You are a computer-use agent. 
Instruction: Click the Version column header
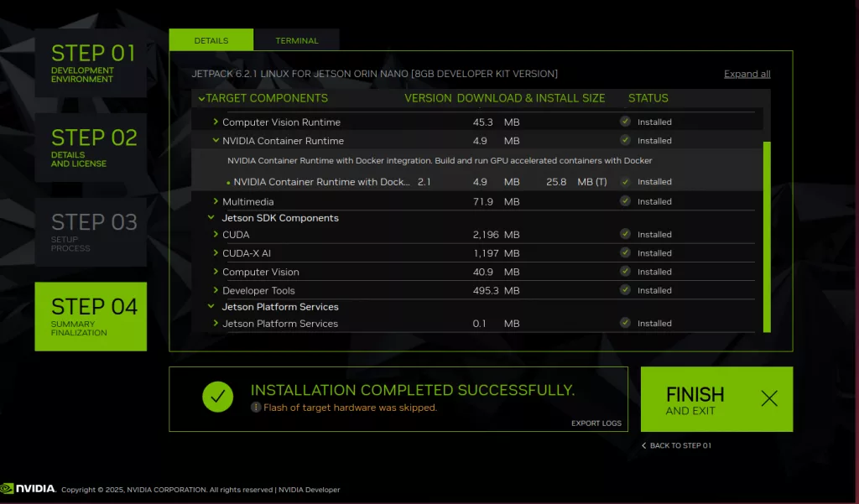click(428, 98)
